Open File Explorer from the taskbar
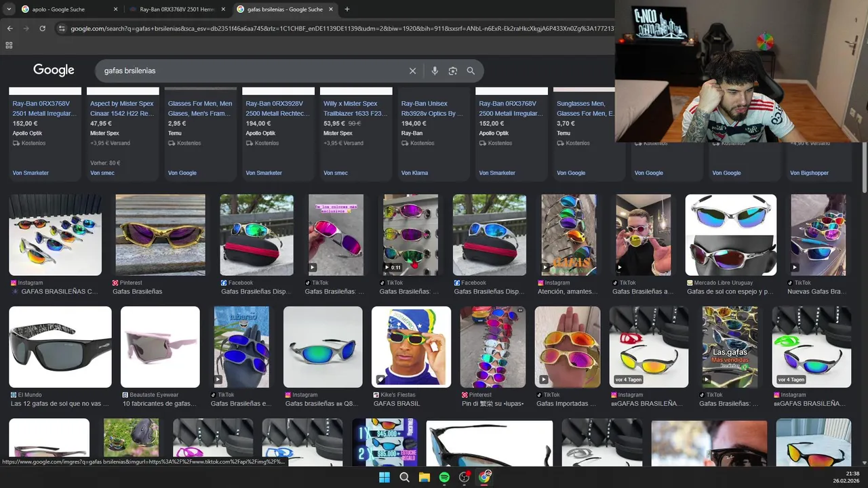The image size is (868, 488). click(425, 477)
